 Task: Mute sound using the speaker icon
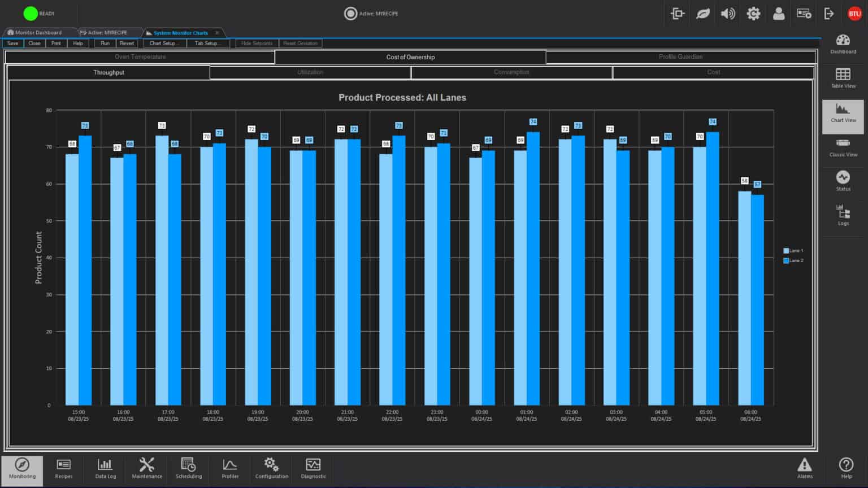pyautogui.click(x=728, y=14)
